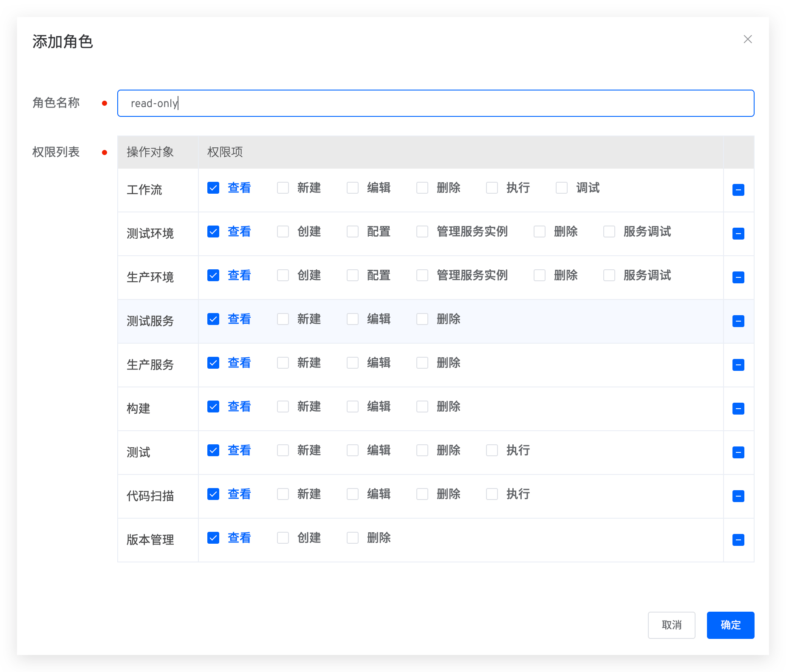Viewport: 786px width, 672px height.
Task: Enable 创建 permission for 版本管理
Action: point(283,537)
